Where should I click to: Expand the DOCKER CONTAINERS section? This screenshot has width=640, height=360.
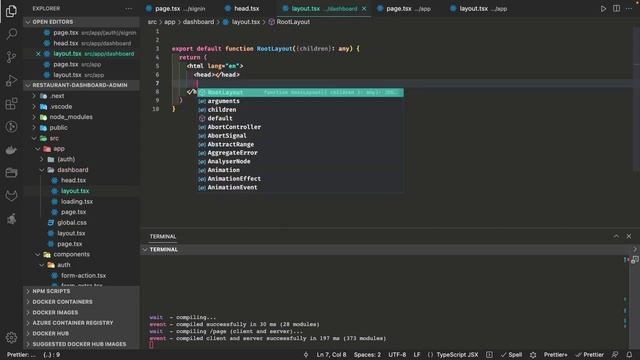coord(82,302)
